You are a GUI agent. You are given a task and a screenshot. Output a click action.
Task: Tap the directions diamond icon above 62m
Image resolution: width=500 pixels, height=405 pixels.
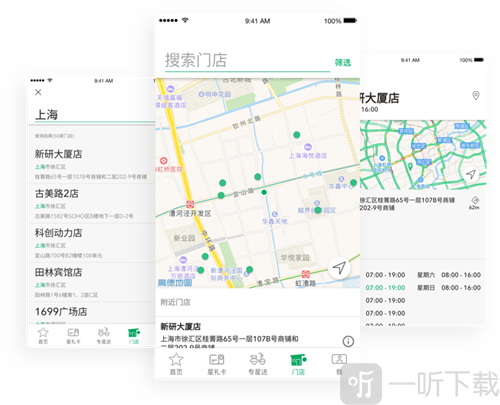(x=475, y=200)
